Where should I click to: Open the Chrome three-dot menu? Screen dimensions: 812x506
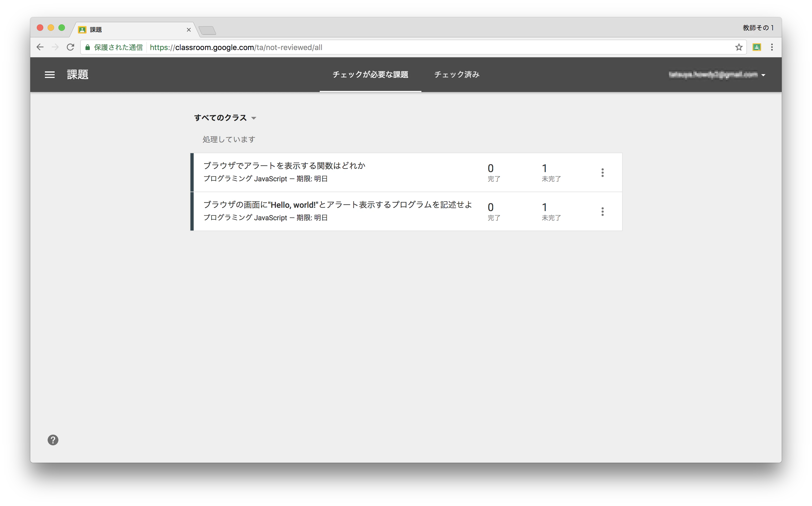(x=771, y=47)
